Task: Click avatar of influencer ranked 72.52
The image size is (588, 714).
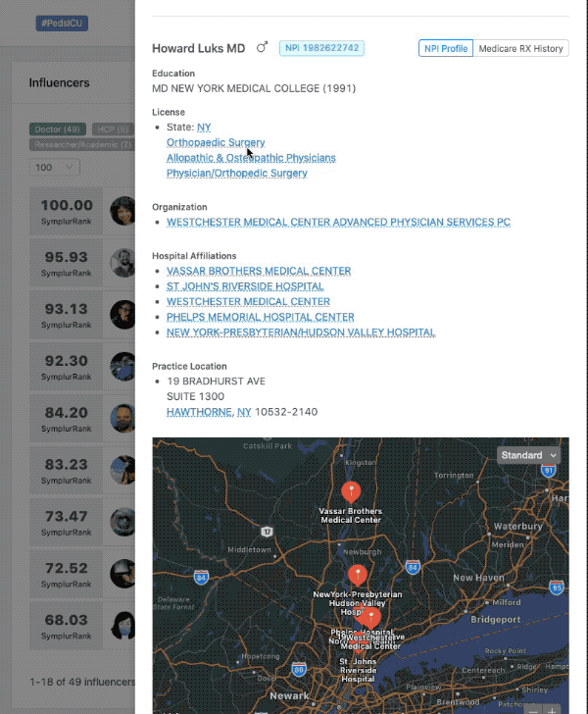Action: pyautogui.click(x=122, y=574)
